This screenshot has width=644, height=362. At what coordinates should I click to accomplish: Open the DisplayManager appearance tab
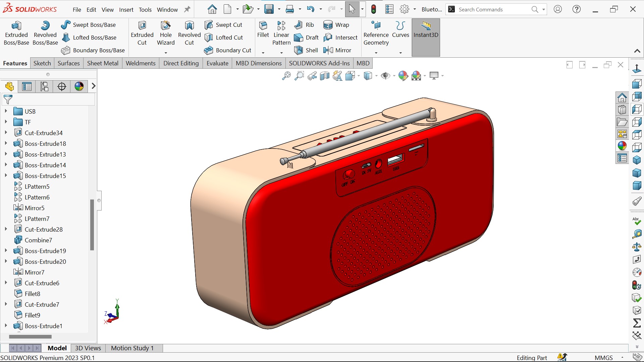79,86
